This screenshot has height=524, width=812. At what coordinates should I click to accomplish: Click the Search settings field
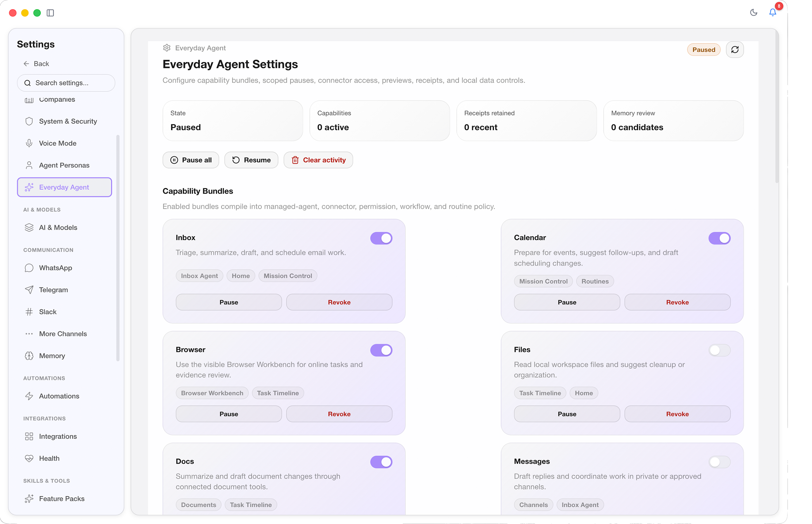pyautogui.click(x=66, y=83)
